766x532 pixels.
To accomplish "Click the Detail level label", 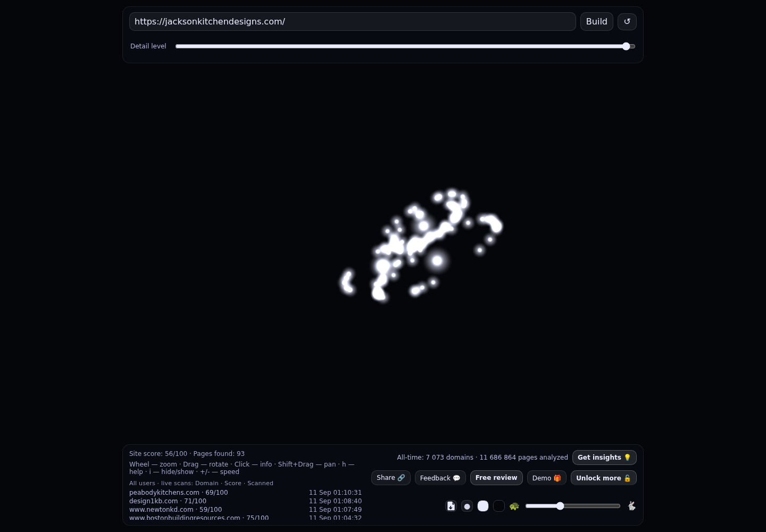I will click(x=148, y=46).
